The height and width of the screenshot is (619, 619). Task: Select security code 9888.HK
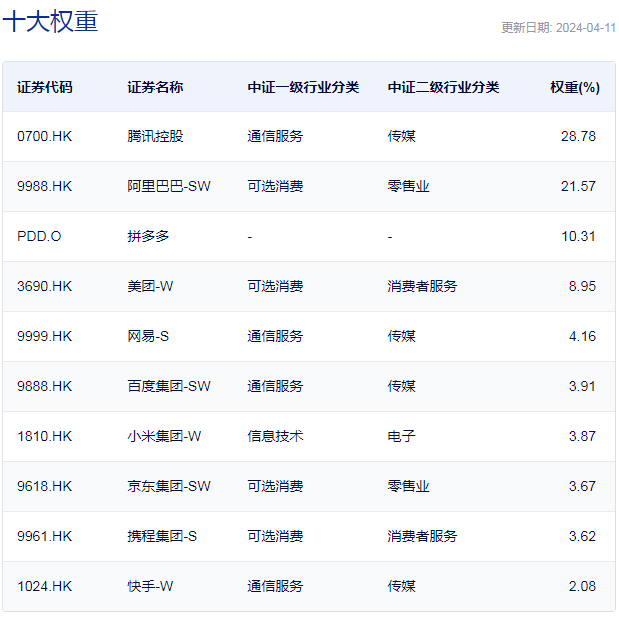45,386
